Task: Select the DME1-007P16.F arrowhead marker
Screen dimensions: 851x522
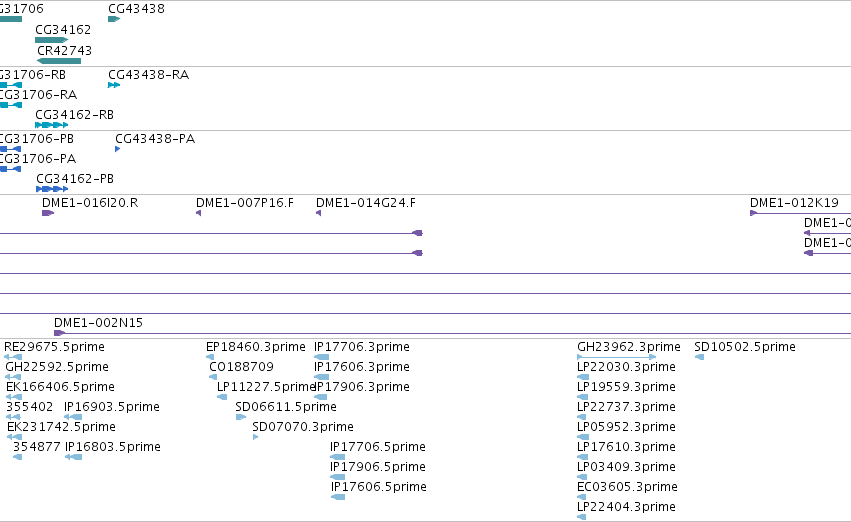Action: point(199,213)
